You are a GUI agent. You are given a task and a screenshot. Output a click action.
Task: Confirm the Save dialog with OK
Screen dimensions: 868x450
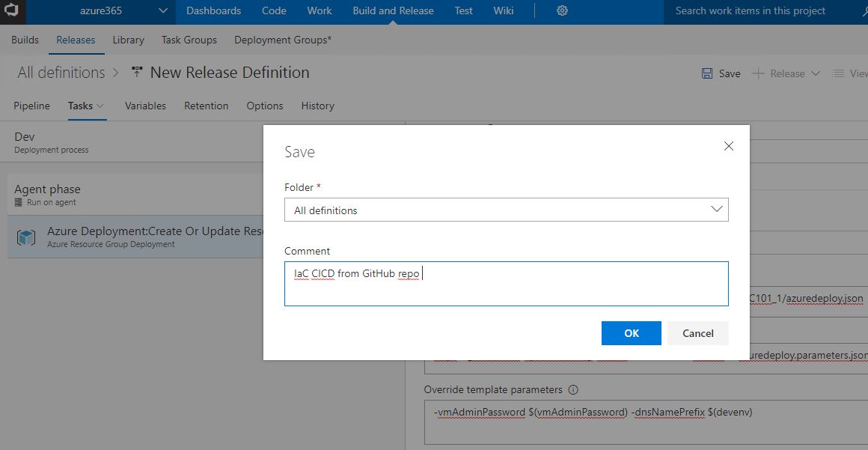[x=631, y=333]
